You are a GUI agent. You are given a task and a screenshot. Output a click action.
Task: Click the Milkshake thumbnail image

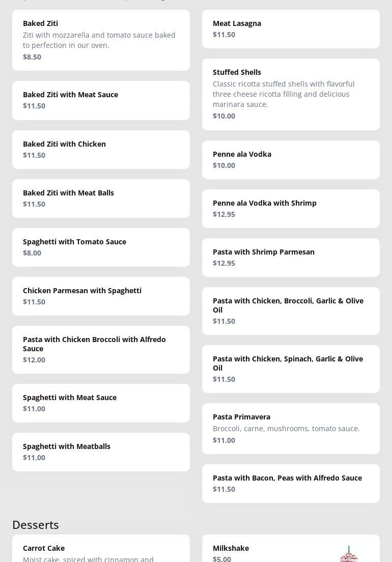tap(349, 553)
